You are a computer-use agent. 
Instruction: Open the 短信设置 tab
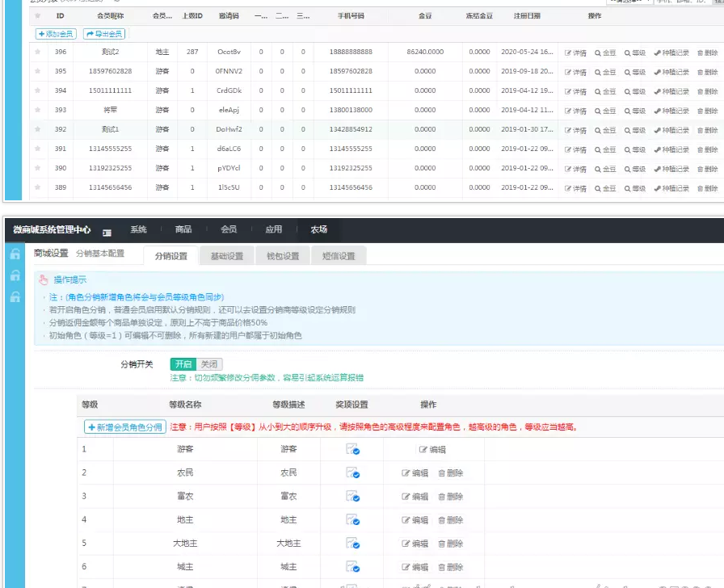coord(339,256)
